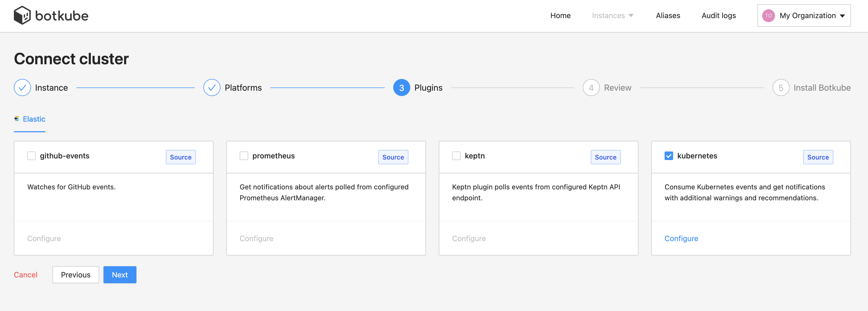Viewport: 868px width, 311px height.
Task: Click the Instance step checkmark circle
Action: click(22, 88)
